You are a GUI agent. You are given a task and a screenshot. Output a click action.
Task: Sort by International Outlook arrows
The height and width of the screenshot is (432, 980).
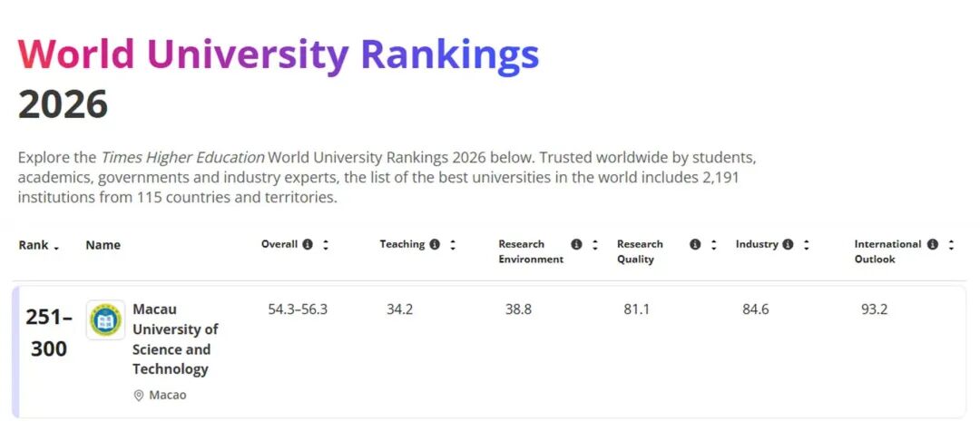pos(951,245)
